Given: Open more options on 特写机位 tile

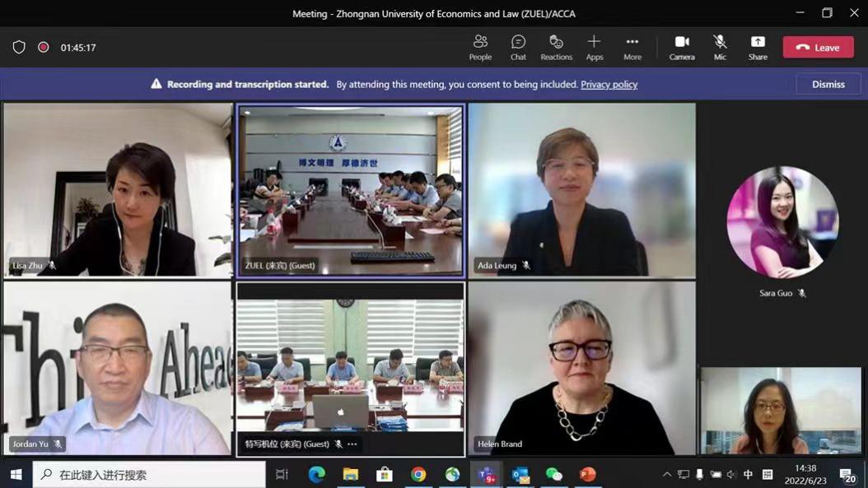Looking at the screenshot, I should coord(352,444).
